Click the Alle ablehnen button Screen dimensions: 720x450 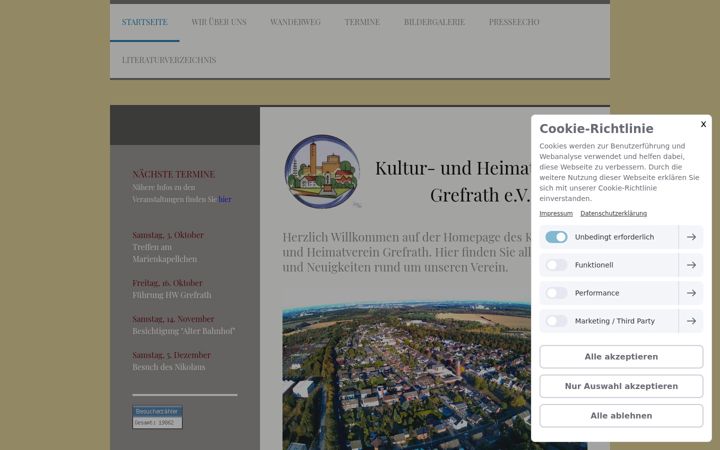[621, 416]
